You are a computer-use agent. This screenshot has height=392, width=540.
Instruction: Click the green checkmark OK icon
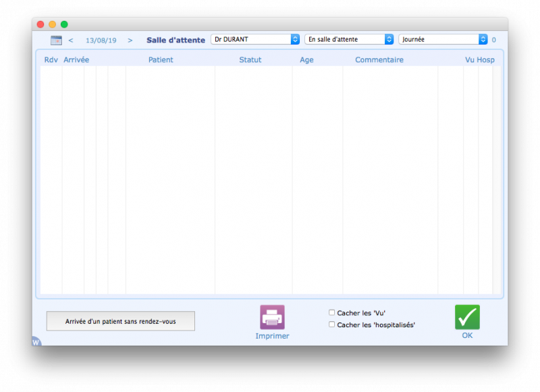coord(467,317)
